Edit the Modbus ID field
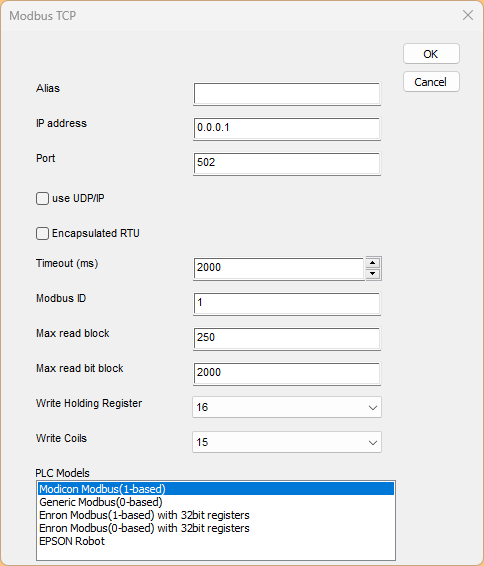 coord(287,304)
